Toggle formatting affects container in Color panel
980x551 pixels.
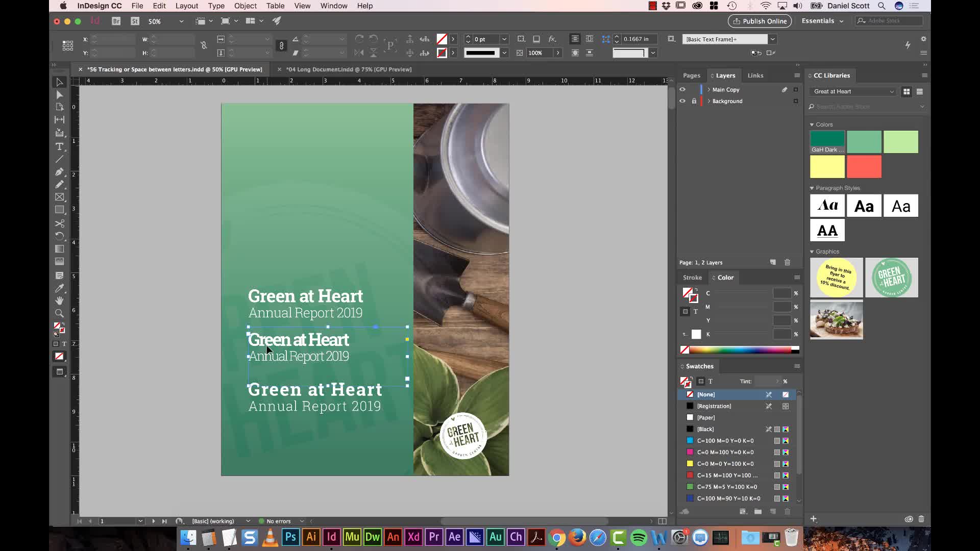click(x=685, y=311)
